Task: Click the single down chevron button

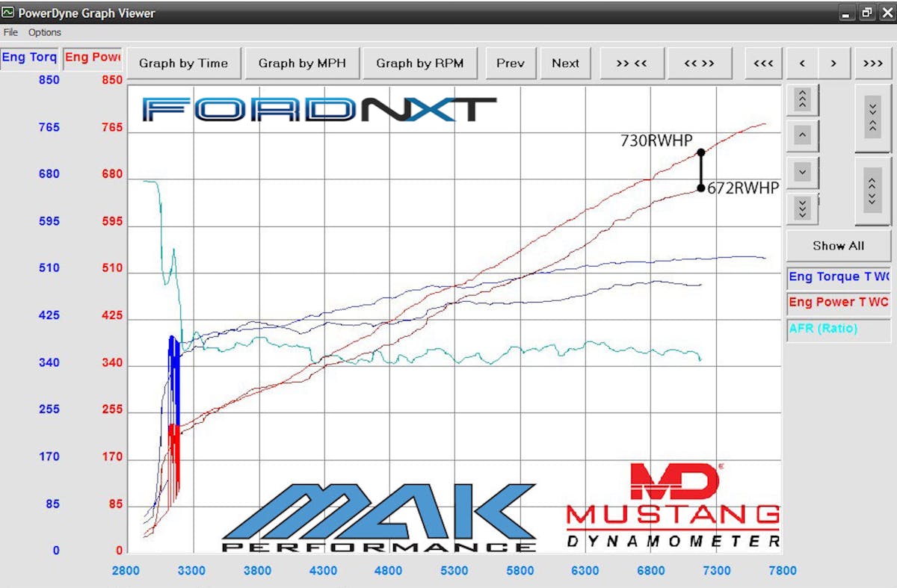Action: pyautogui.click(x=802, y=172)
